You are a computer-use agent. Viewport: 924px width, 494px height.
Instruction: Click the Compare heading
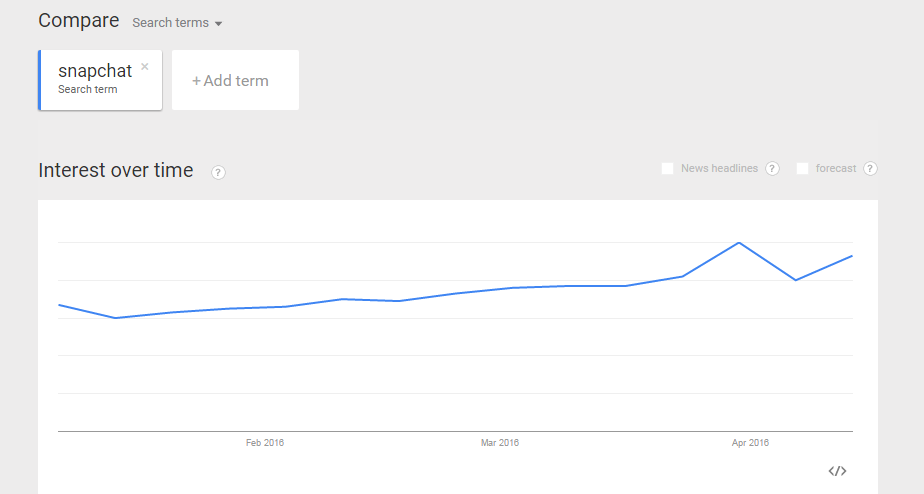point(79,21)
